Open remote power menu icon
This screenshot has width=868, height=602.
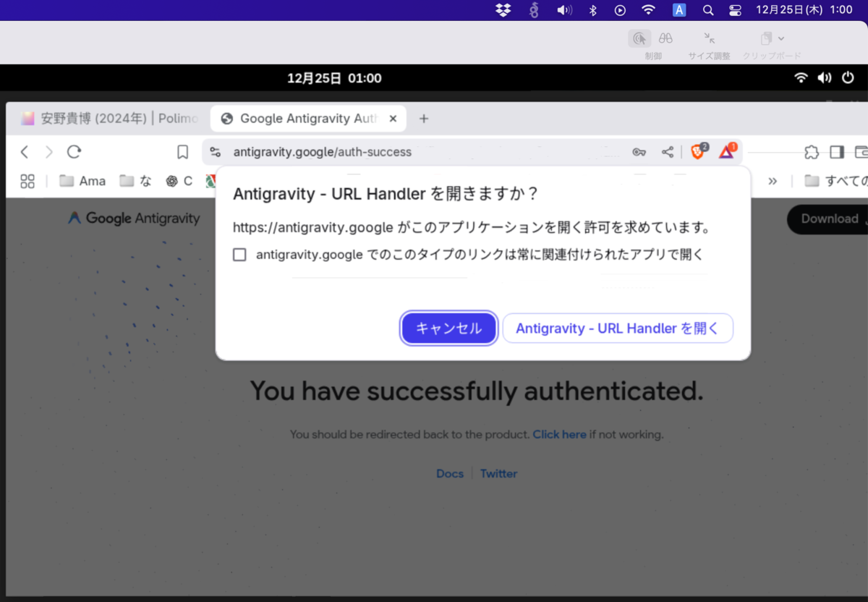(848, 77)
